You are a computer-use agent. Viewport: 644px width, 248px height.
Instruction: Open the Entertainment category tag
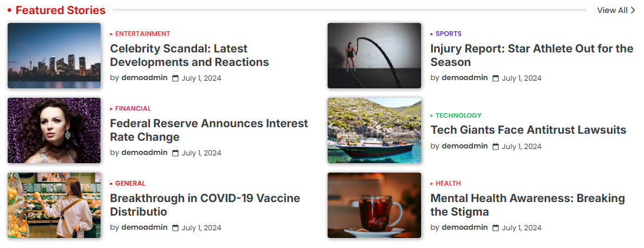[142, 34]
